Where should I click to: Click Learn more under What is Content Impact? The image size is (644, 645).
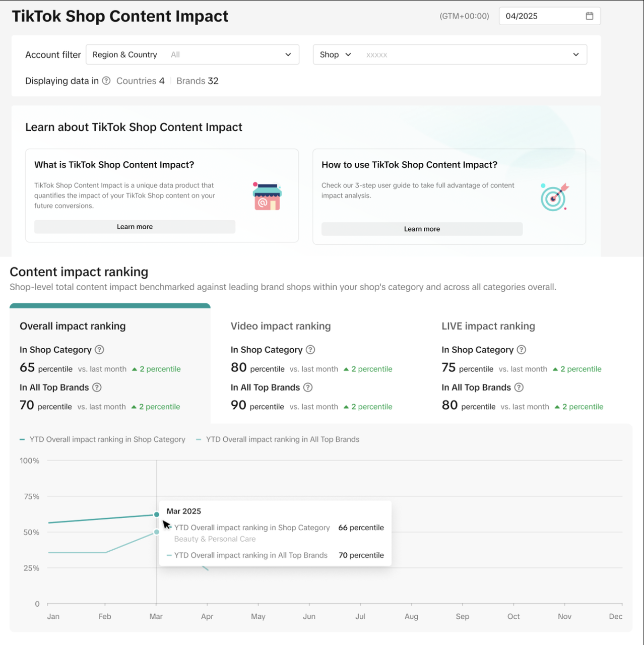pyautogui.click(x=135, y=227)
